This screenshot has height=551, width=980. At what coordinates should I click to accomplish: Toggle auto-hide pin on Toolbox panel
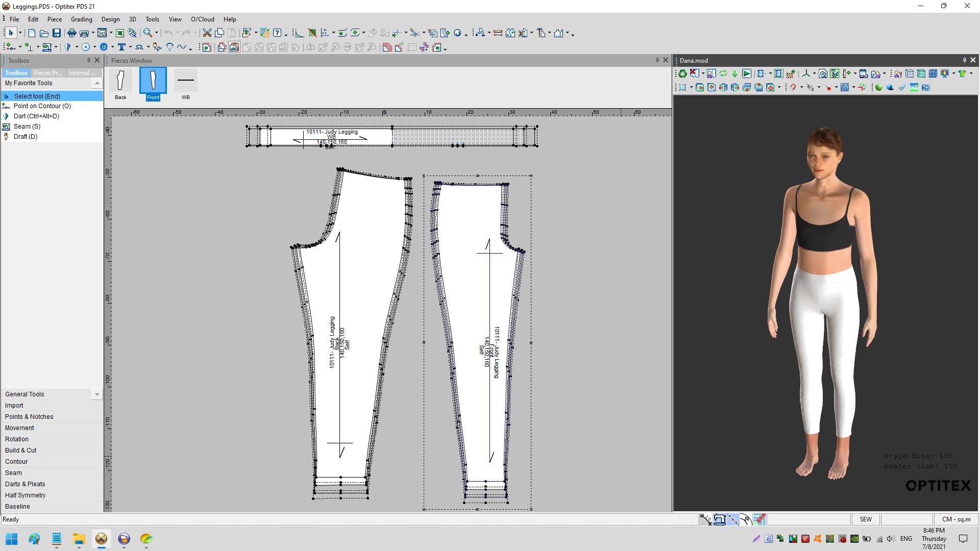click(88, 60)
